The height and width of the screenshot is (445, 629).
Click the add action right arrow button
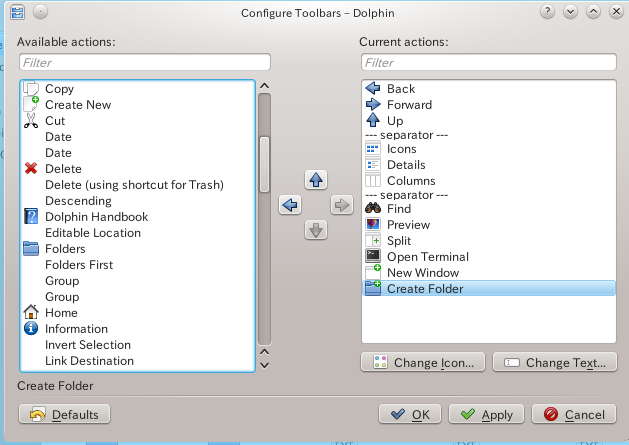point(342,205)
